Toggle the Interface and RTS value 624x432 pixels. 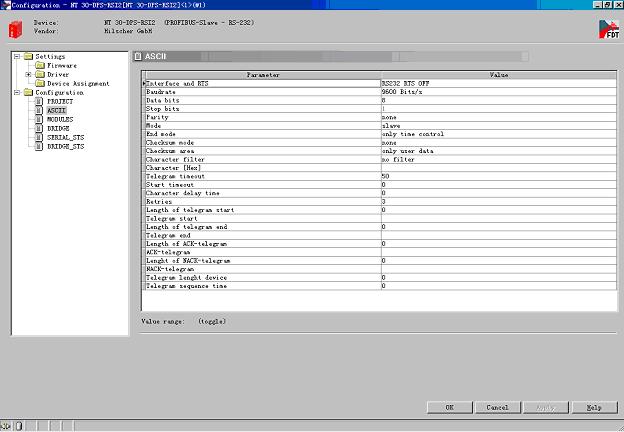(x=499, y=83)
